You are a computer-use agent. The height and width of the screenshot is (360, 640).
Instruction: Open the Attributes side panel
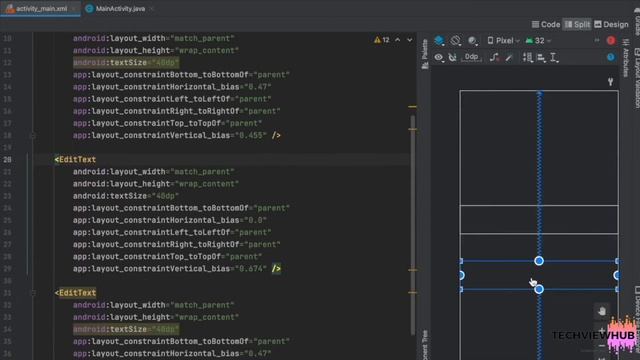point(625,58)
